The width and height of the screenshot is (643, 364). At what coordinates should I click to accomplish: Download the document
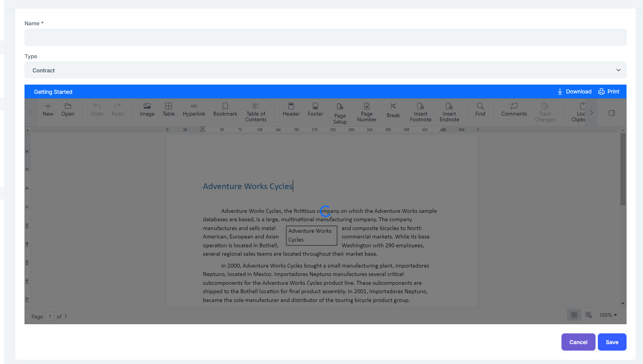pyautogui.click(x=574, y=91)
